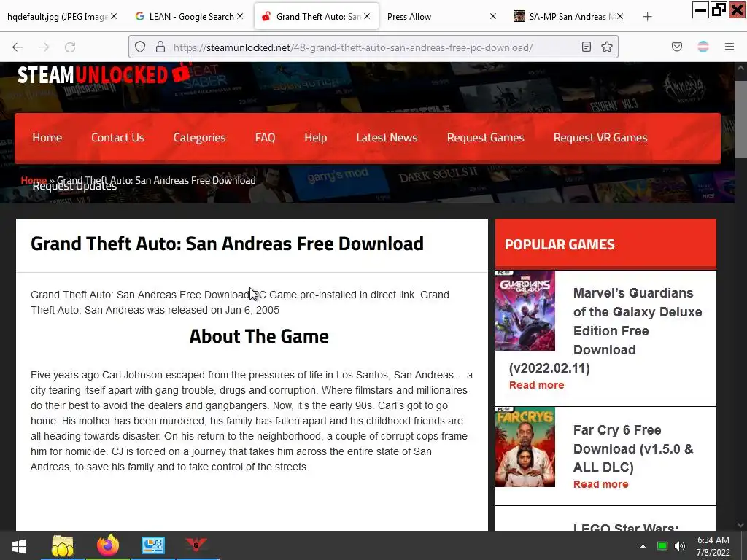
Task: View site security padlock info
Action: [x=160, y=47]
